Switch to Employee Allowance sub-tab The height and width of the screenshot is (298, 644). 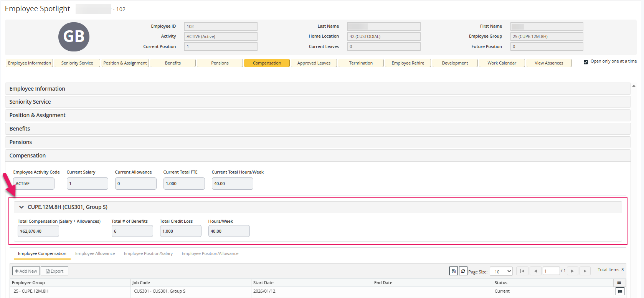click(x=95, y=253)
